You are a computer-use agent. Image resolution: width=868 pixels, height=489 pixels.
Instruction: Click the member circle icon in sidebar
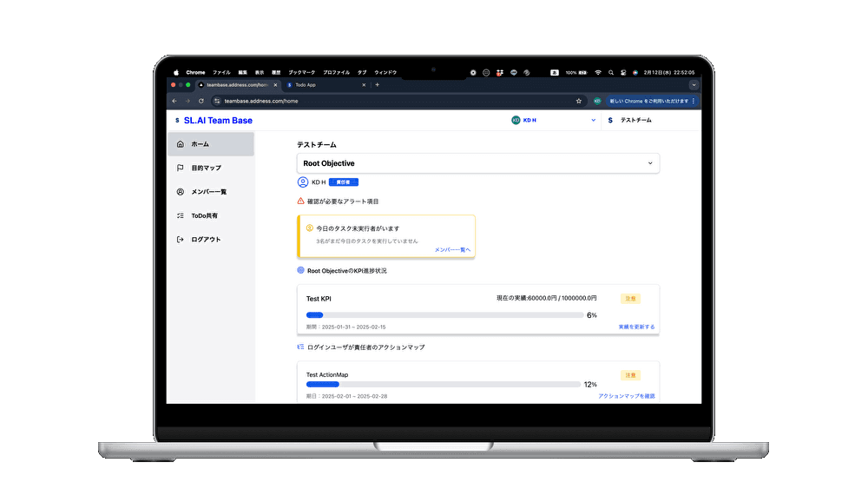pyautogui.click(x=180, y=192)
